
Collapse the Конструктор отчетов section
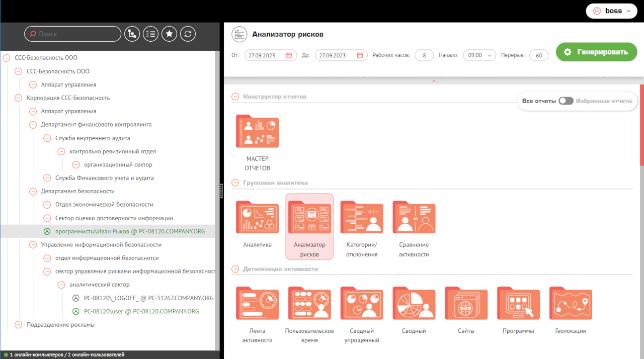[x=235, y=97]
